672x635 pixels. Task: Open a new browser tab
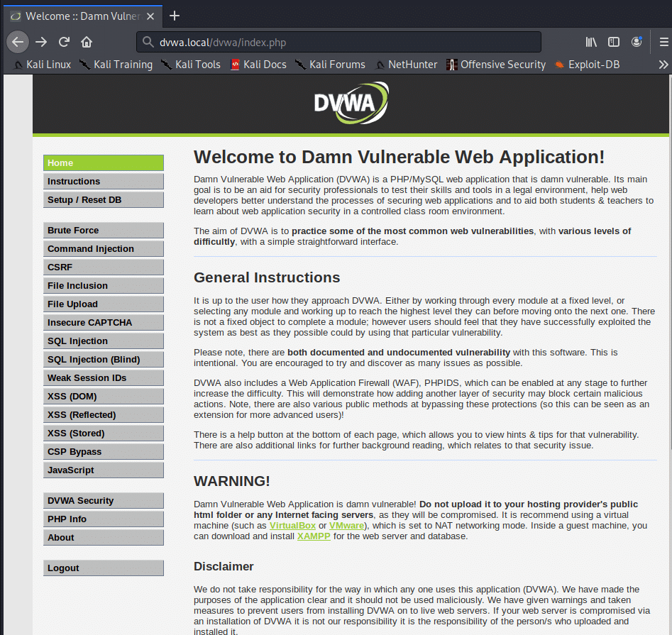click(175, 16)
